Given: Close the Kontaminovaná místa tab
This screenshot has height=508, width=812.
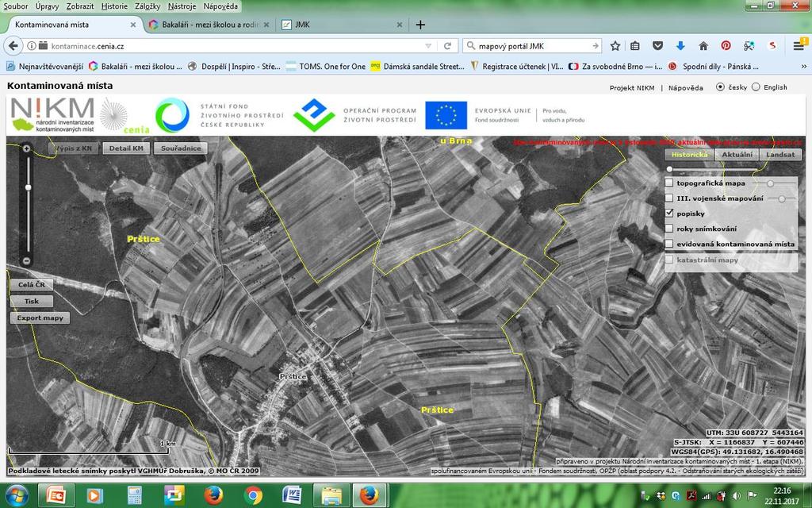Looking at the screenshot, I should tap(133, 25).
